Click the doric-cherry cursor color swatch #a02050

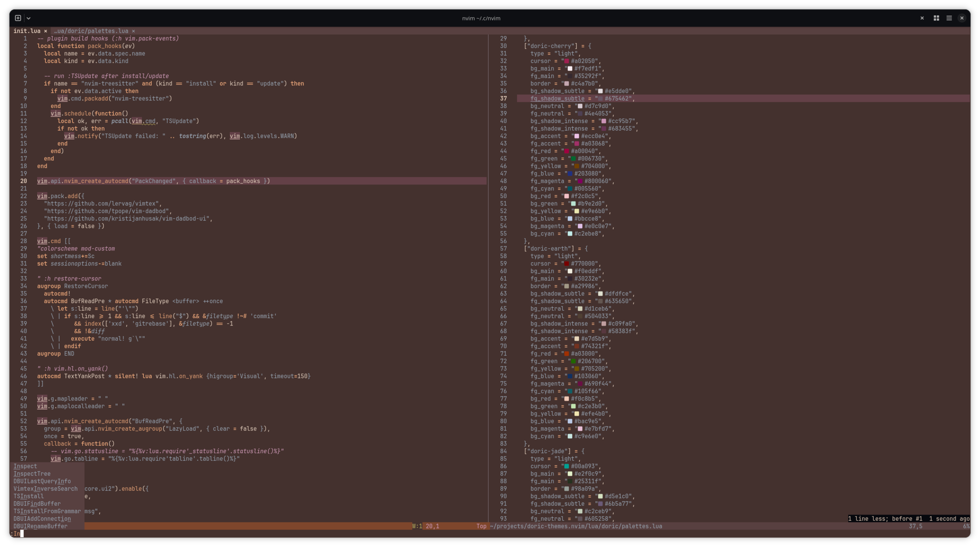tap(566, 61)
